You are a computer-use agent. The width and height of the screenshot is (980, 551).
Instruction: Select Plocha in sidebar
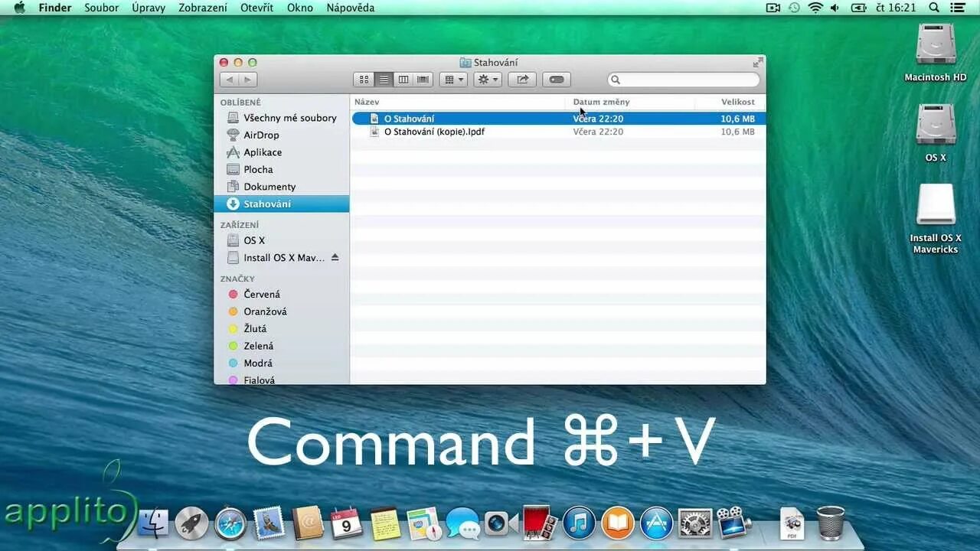coord(282,169)
